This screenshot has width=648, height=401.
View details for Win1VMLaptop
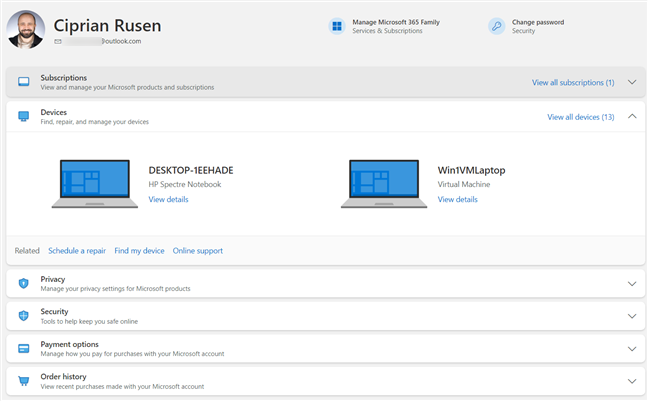pyautogui.click(x=457, y=199)
